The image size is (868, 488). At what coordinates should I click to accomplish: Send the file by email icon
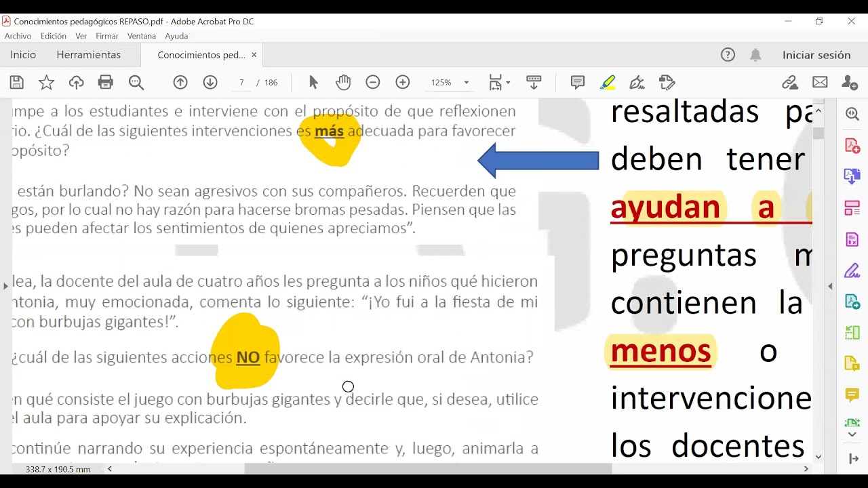tap(820, 83)
